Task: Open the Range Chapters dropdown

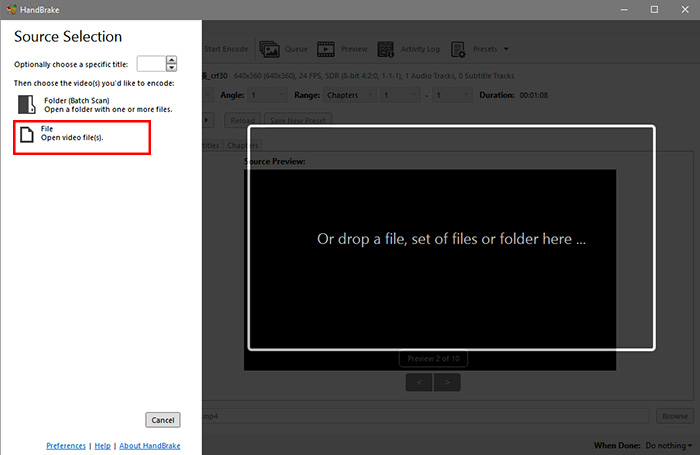Action: pos(350,95)
